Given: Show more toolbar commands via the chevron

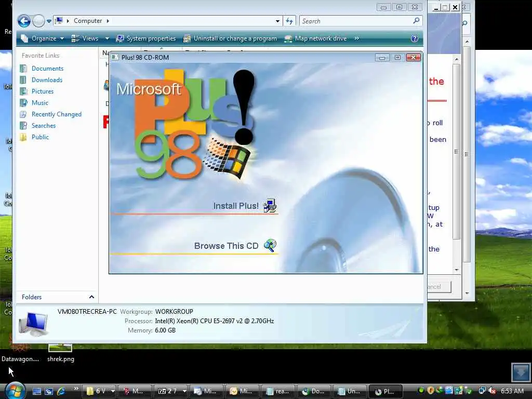Looking at the screenshot, I should 356,38.
